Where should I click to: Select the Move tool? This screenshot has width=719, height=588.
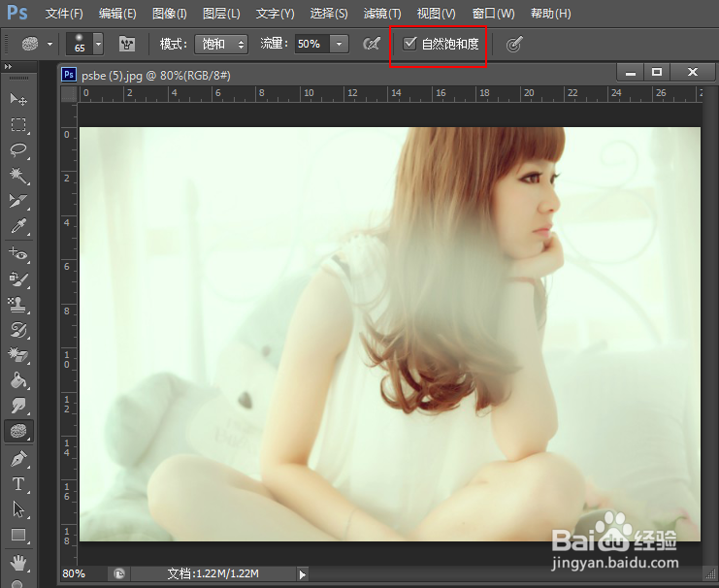coord(18,99)
